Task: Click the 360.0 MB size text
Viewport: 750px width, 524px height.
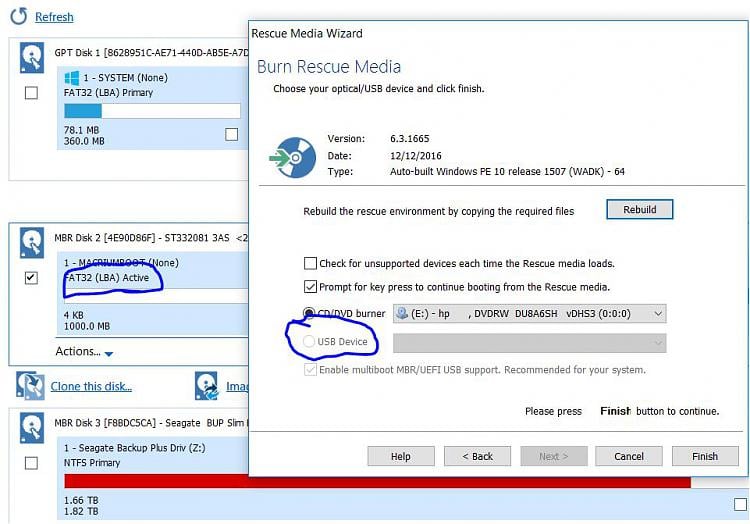Action: pos(84,141)
